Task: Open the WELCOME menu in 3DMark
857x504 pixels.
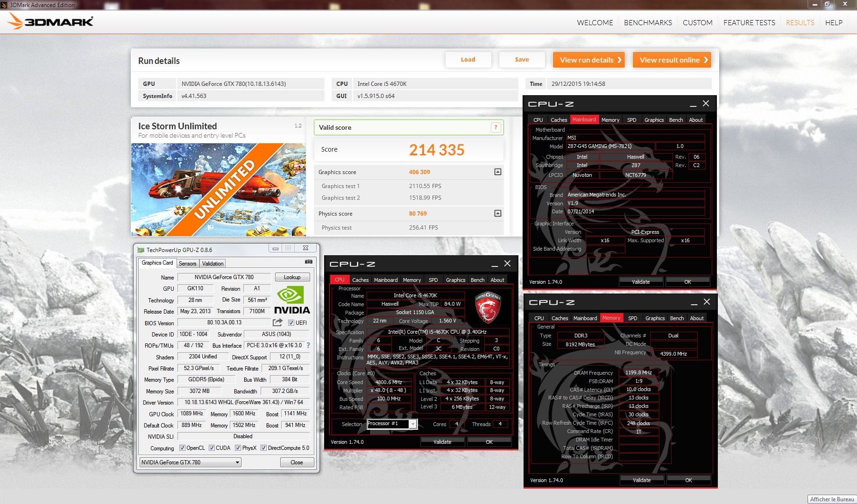Action: tap(595, 22)
